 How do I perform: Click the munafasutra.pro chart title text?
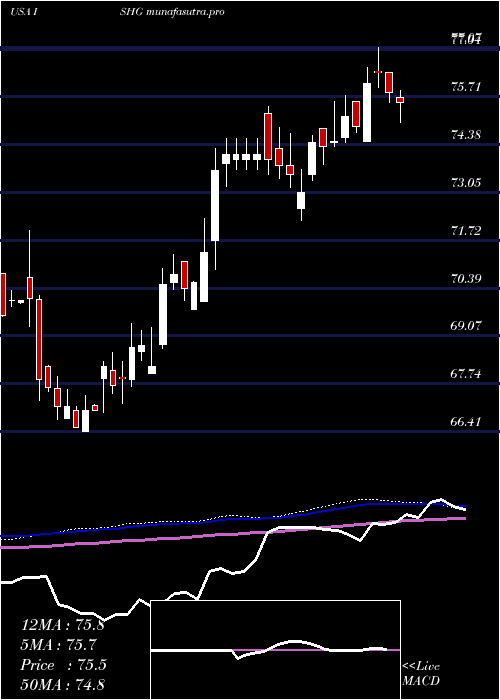click(x=184, y=12)
